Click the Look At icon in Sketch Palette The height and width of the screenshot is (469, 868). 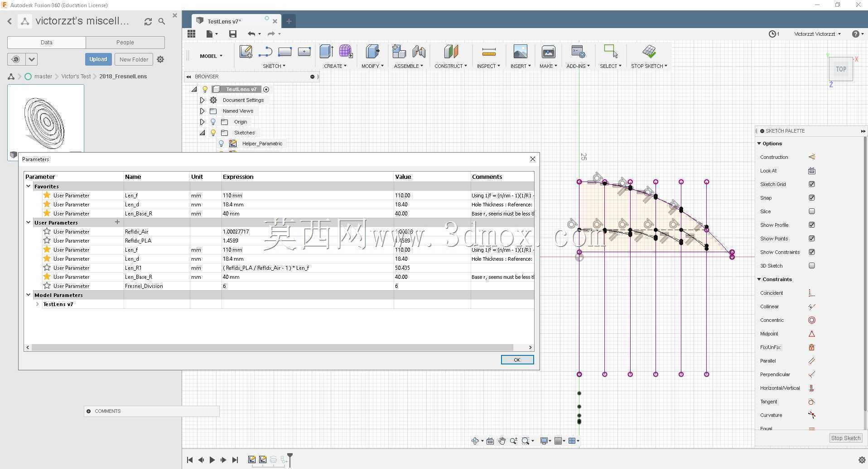click(x=812, y=171)
